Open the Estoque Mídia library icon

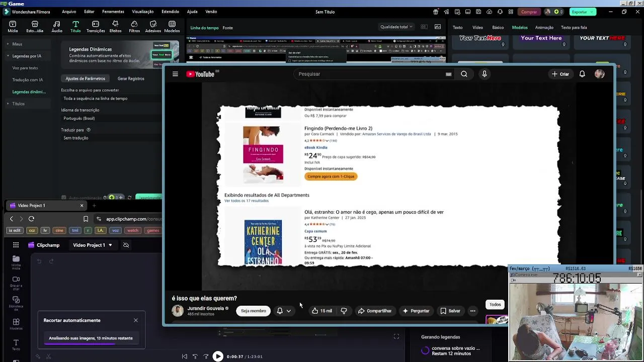pos(35,24)
